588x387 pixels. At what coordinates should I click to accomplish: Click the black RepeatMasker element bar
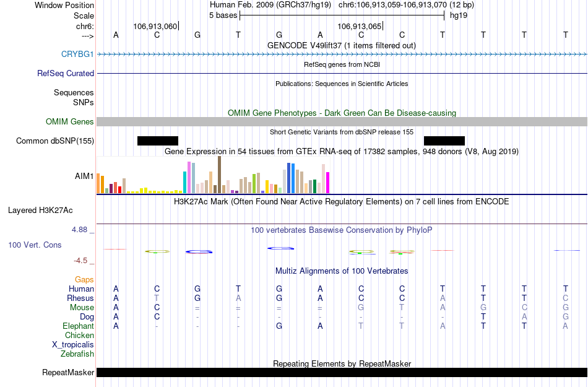pos(342,372)
